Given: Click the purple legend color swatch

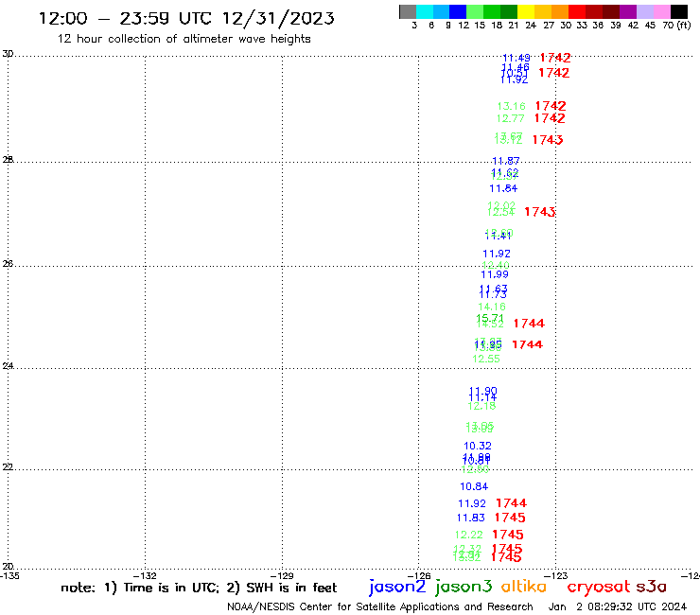Looking at the screenshot, I should (x=627, y=11).
